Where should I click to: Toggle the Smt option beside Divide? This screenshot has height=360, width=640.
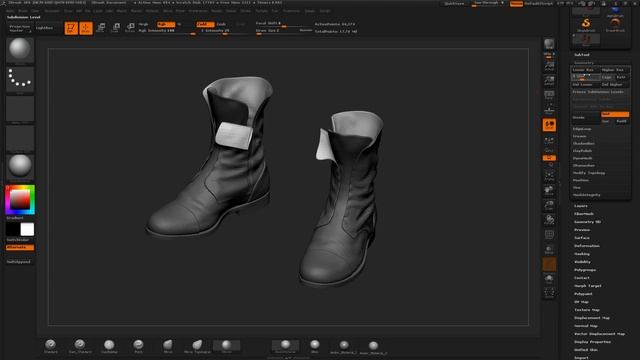[615, 114]
